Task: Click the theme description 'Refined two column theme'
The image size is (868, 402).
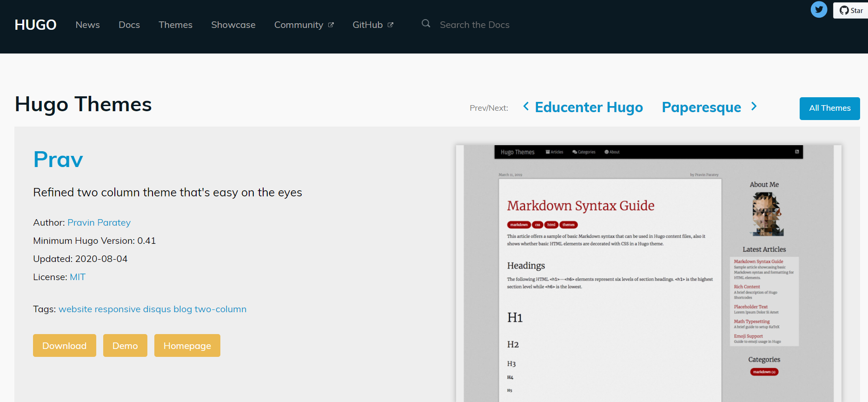Action: (167, 193)
